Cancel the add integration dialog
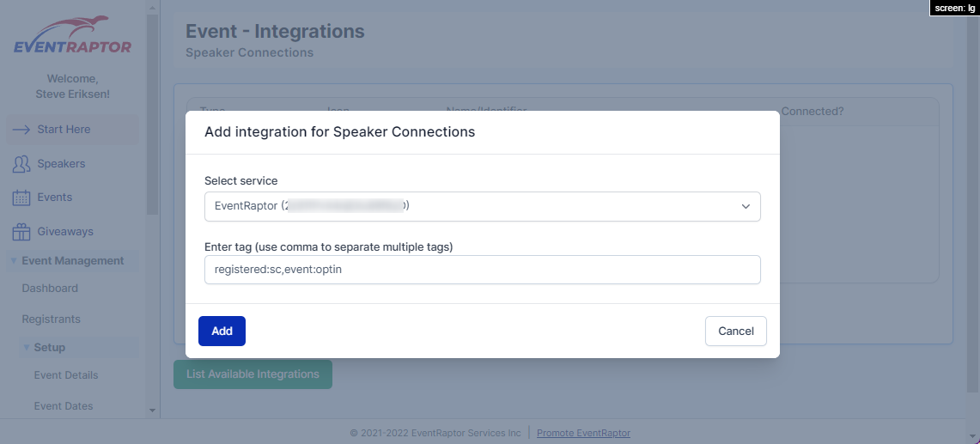This screenshot has height=444, width=980. (x=735, y=331)
